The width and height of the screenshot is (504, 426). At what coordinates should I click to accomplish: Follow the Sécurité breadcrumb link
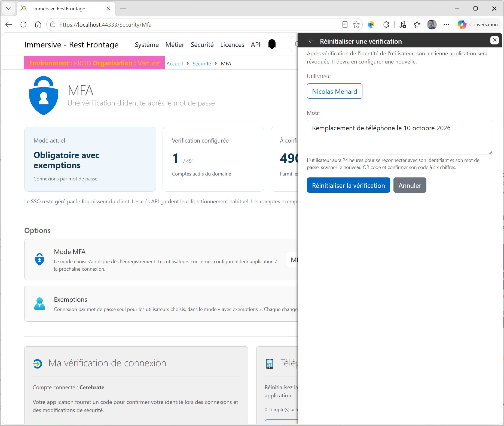(x=202, y=64)
